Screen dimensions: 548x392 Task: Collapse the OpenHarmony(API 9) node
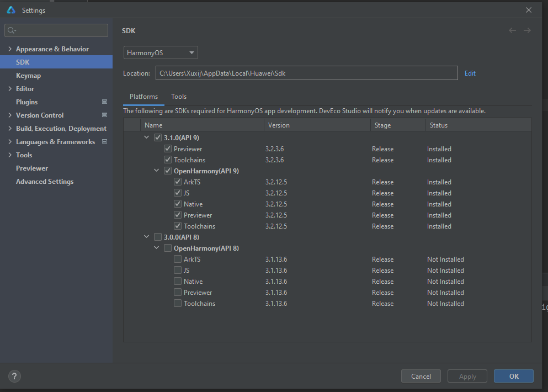coord(157,171)
